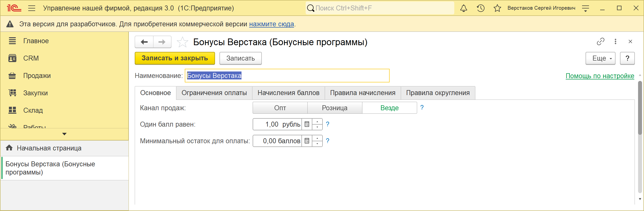
Task: Add form to favorites star
Action: point(182,42)
